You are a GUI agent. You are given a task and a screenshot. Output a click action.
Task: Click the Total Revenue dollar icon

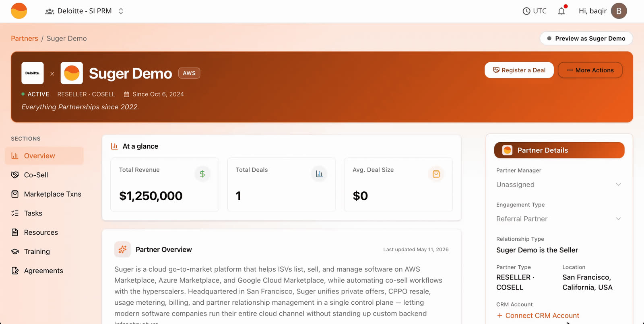coord(202,174)
